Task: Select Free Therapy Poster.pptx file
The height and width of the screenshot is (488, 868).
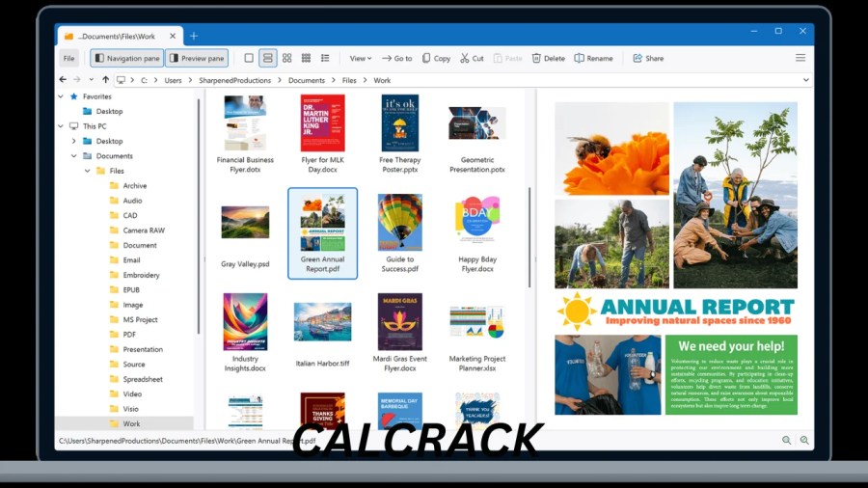Action: tap(400, 134)
